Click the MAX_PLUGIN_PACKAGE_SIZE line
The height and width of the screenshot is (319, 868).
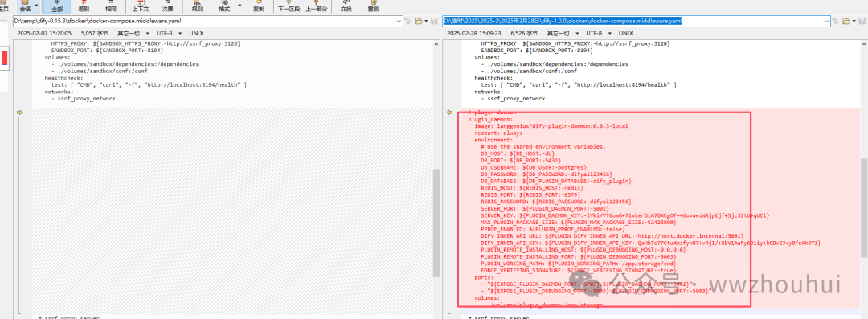coord(579,222)
